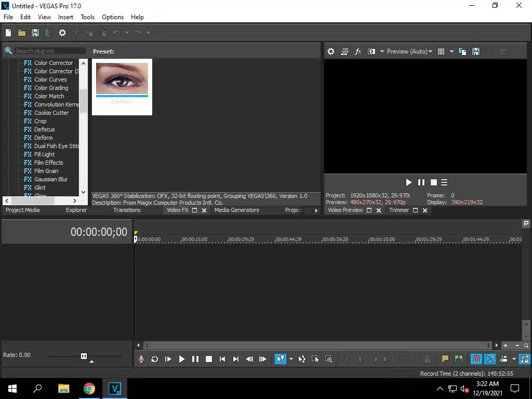Click Play in timeline transport bar
The width and height of the screenshot is (532, 399).
point(181,359)
